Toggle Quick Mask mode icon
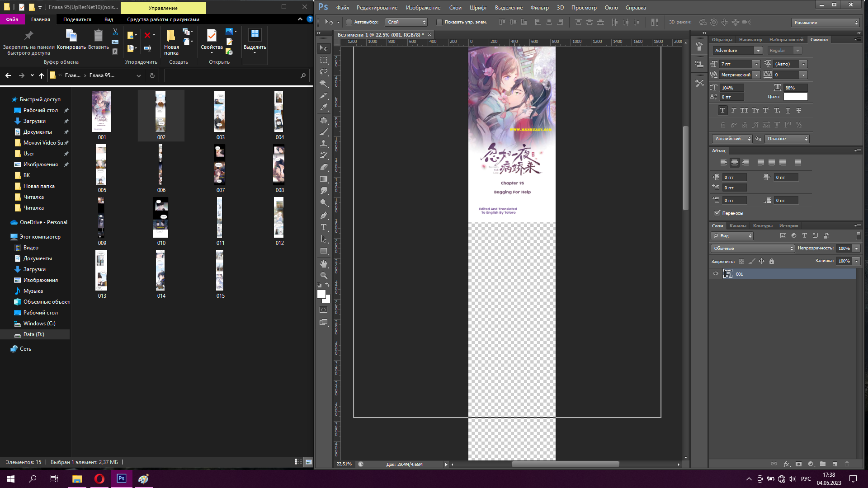Image resolution: width=868 pixels, height=488 pixels. (x=324, y=310)
